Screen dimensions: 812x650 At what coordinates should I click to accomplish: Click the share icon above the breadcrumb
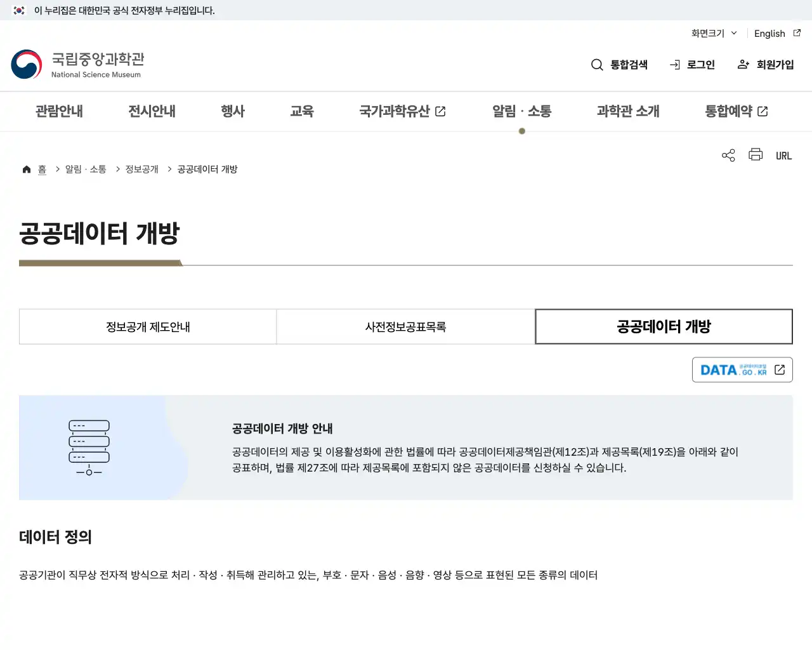point(728,155)
